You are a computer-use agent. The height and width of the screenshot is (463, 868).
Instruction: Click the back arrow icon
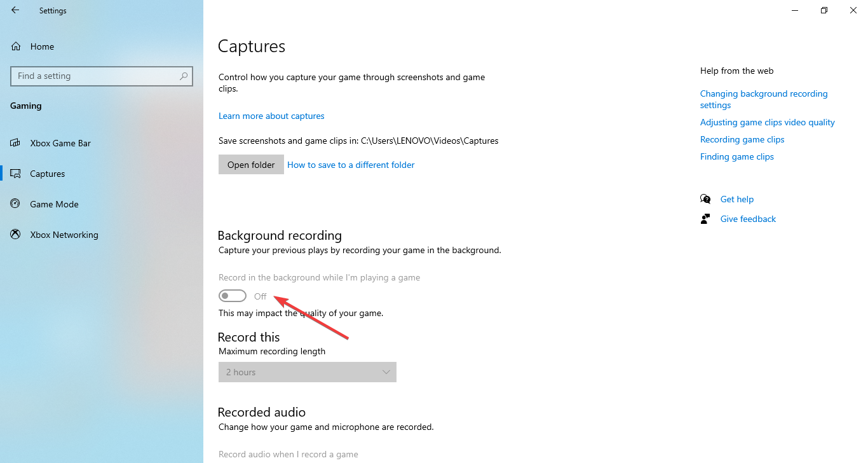15,10
